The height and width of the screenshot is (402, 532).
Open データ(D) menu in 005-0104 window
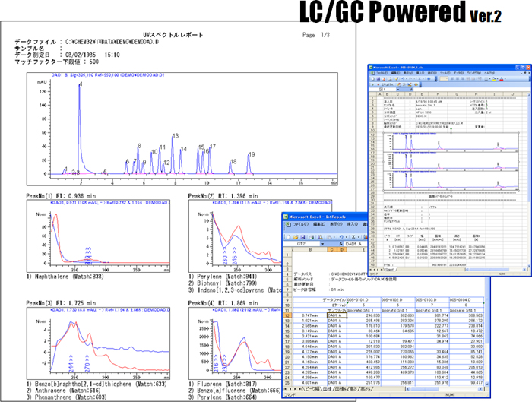(x=458, y=73)
